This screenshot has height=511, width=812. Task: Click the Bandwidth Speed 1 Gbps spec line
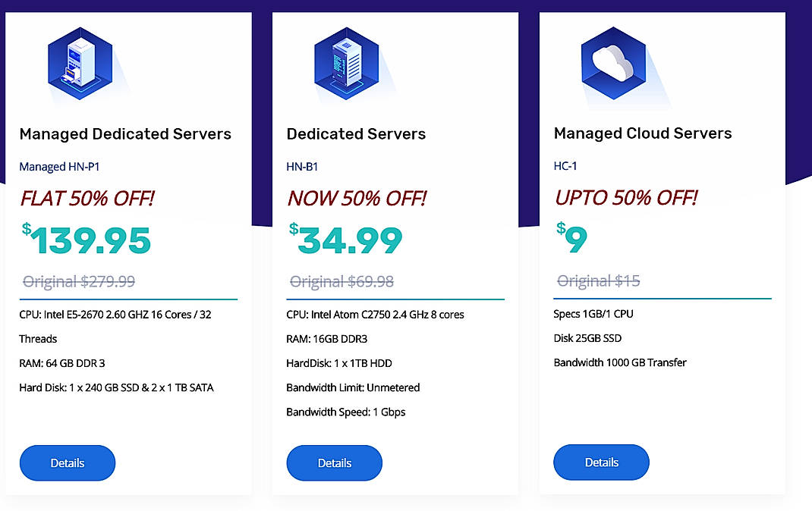(x=345, y=412)
